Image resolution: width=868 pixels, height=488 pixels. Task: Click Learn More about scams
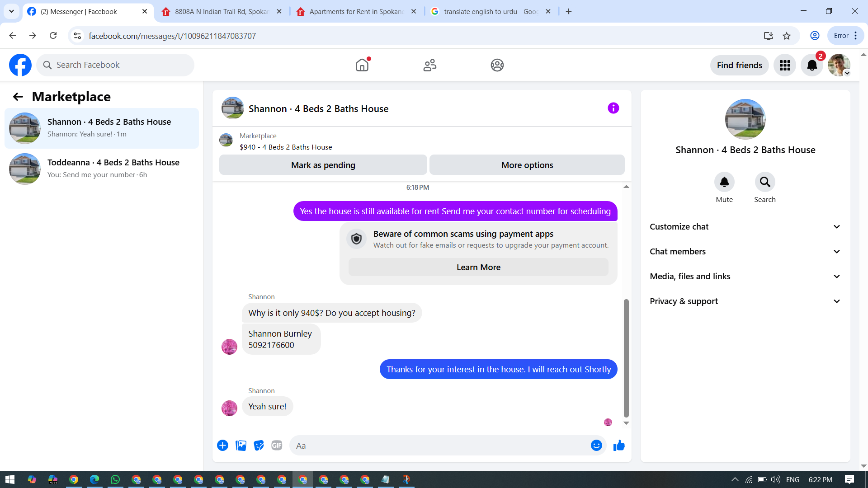(478, 267)
